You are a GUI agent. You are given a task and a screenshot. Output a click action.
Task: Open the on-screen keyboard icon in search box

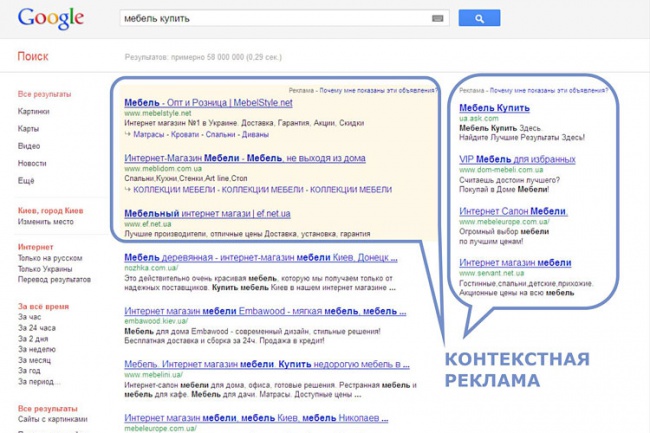[438, 18]
